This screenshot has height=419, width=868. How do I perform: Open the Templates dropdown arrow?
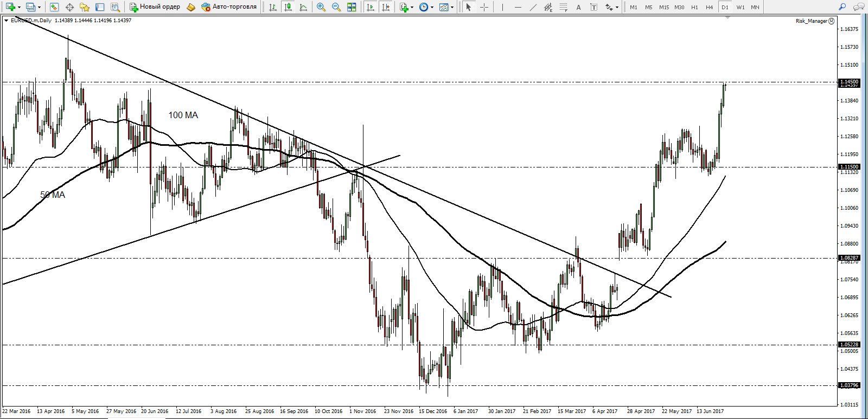click(452, 8)
